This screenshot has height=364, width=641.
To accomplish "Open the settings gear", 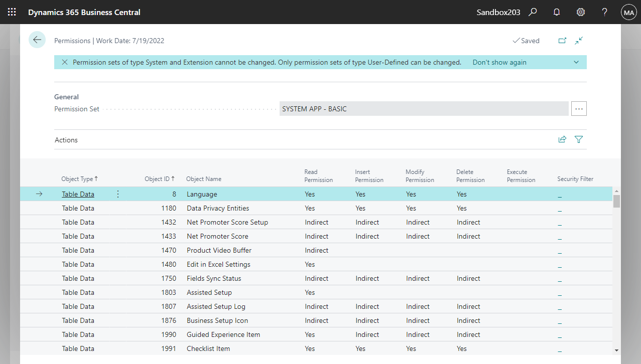I will pos(580,12).
